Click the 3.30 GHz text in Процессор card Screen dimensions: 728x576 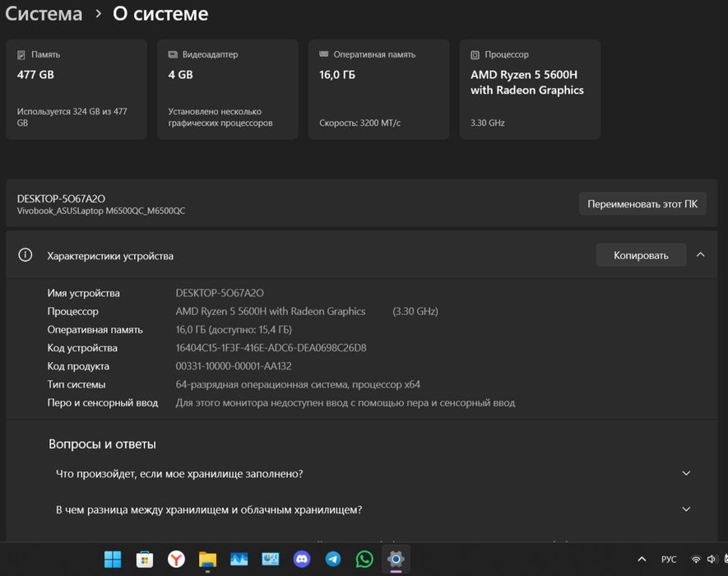(x=488, y=123)
